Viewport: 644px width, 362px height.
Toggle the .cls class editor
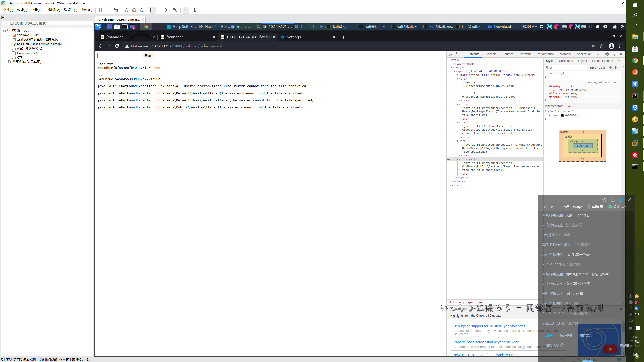602,68
